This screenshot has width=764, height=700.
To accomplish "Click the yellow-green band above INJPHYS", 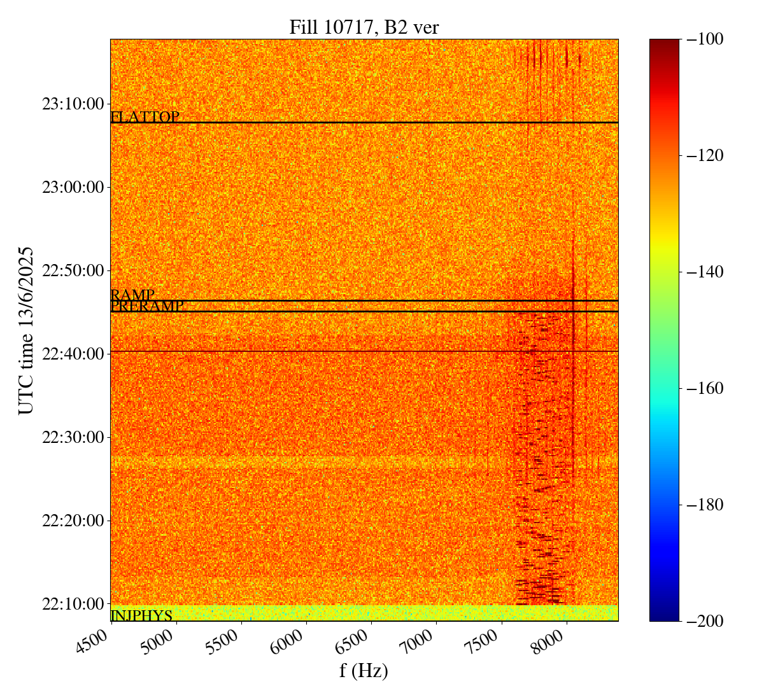I will tap(364, 612).
